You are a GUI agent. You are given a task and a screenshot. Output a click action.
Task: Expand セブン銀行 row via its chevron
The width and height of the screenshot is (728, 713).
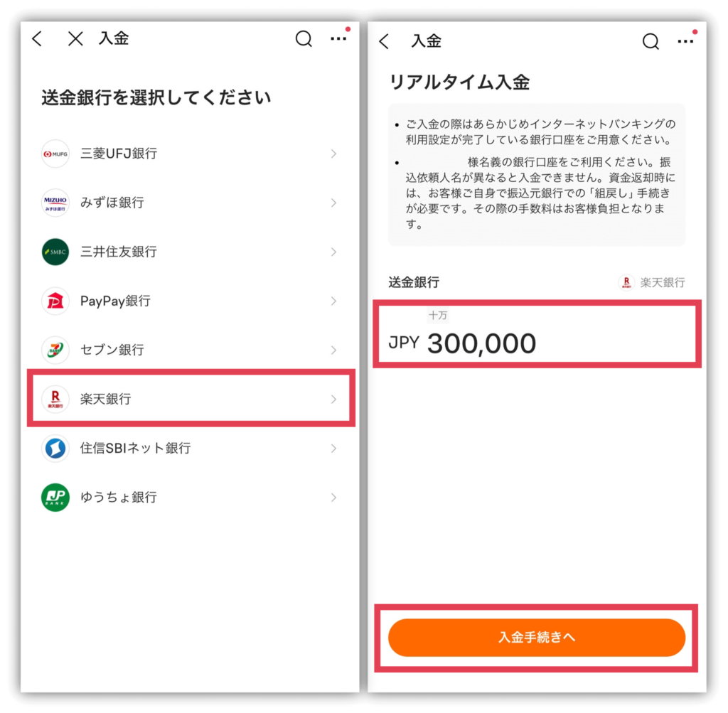click(334, 350)
